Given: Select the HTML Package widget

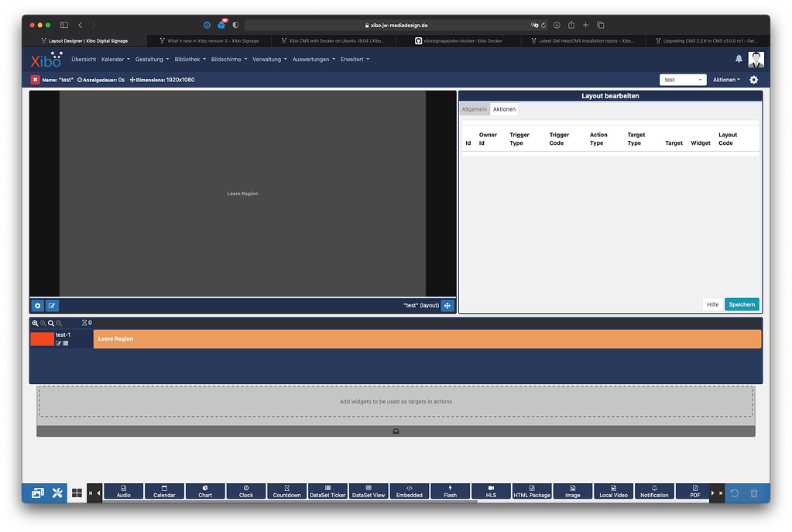Looking at the screenshot, I should click(x=531, y=492).
